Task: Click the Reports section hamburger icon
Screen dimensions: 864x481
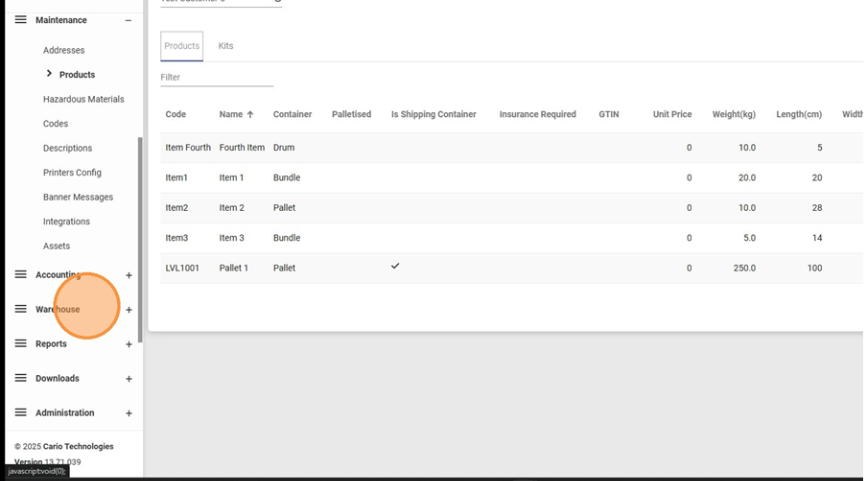Action: pos(20,344)
